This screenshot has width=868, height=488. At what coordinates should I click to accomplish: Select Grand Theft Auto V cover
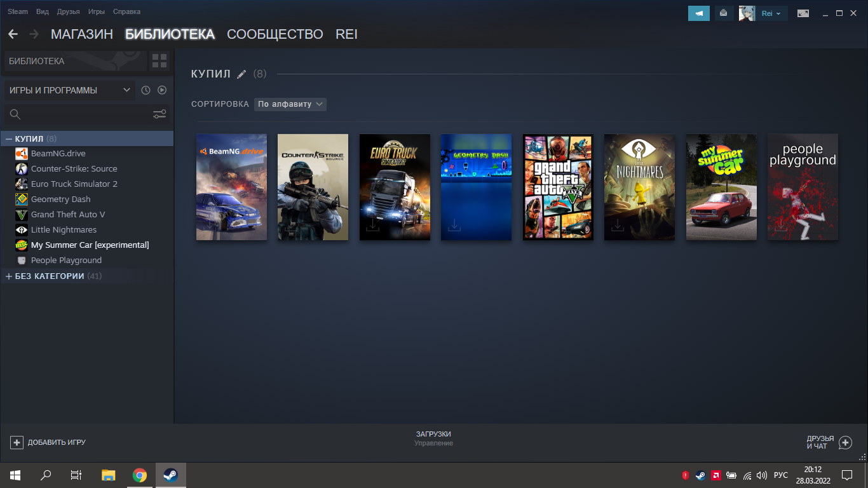click(558, 187)
